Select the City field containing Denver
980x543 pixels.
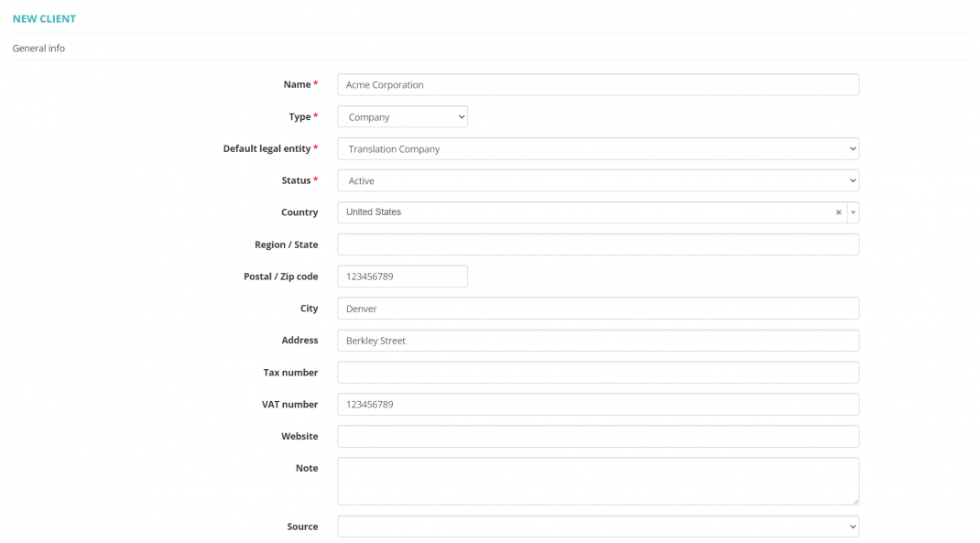pyautogui.click(x=597, y=309)
